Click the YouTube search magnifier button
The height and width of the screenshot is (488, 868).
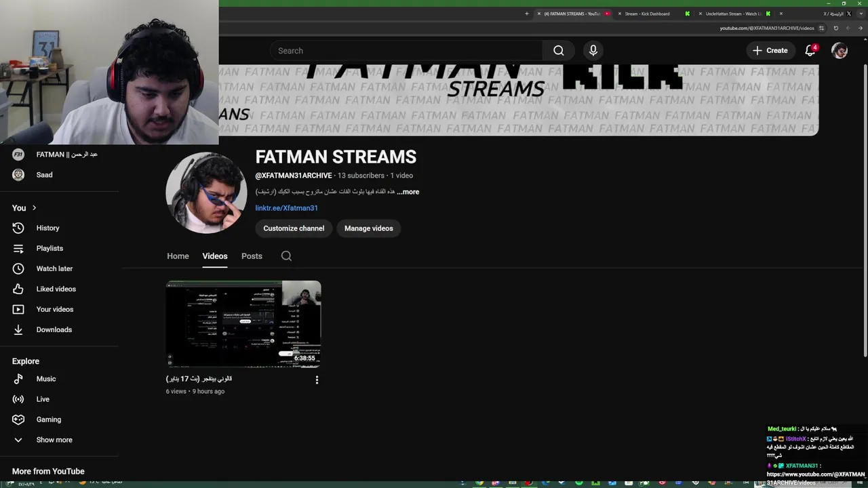point(558,51)
